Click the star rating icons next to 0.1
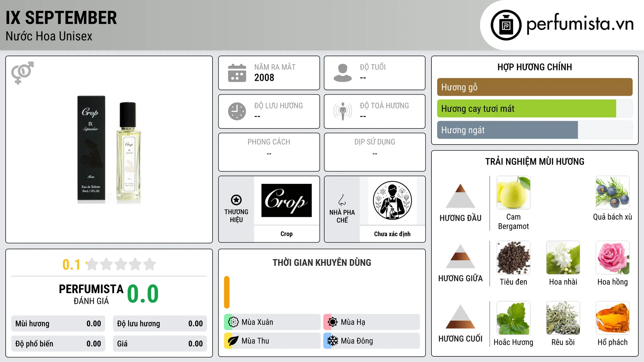Screen dimensions: 644x362 pos(121,264)
